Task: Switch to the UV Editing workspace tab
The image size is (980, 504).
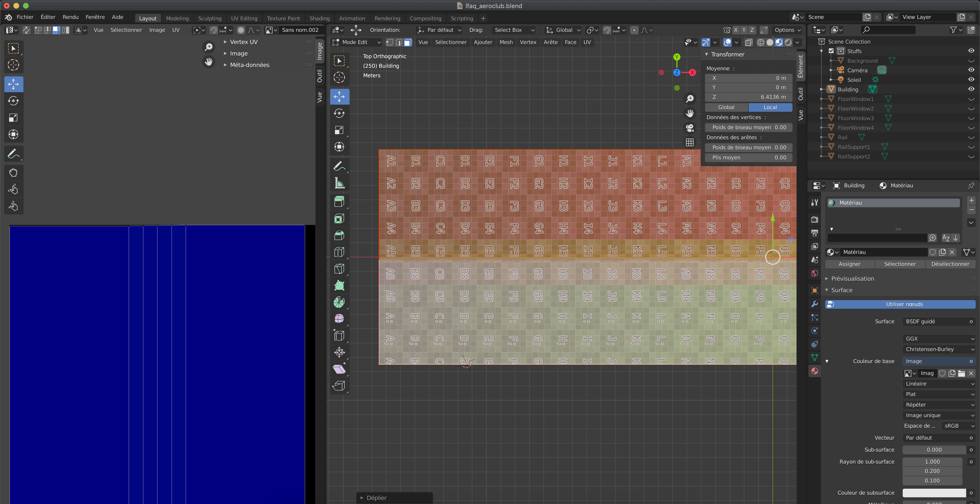Action: (x=244, y=18)
